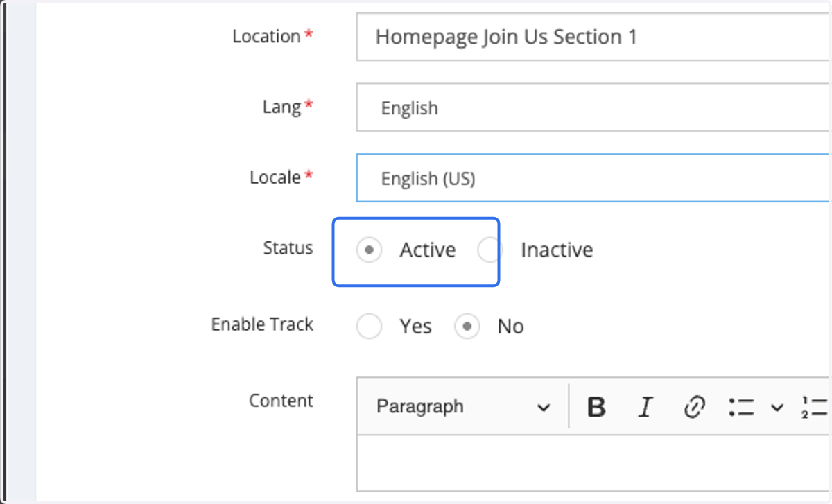Toggle bold formatting in Content editor
The height and width of the screenshot is (504, 832).
[x=596, y=407]
